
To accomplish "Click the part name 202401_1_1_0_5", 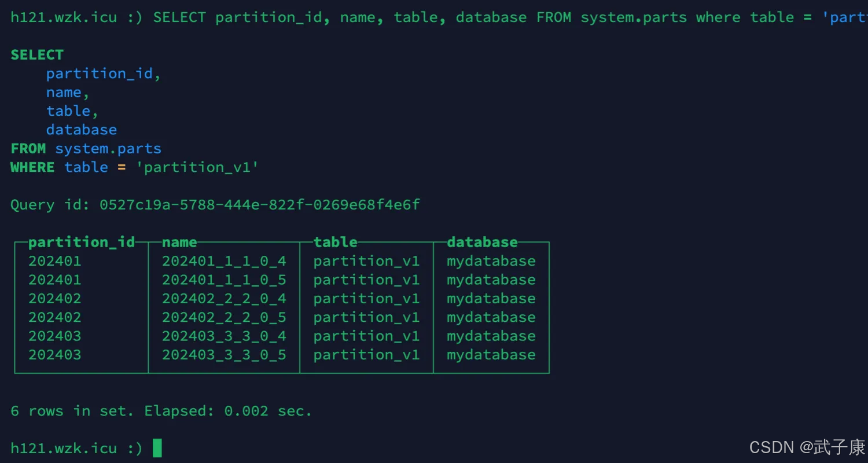I will click(x=224, y=280).
